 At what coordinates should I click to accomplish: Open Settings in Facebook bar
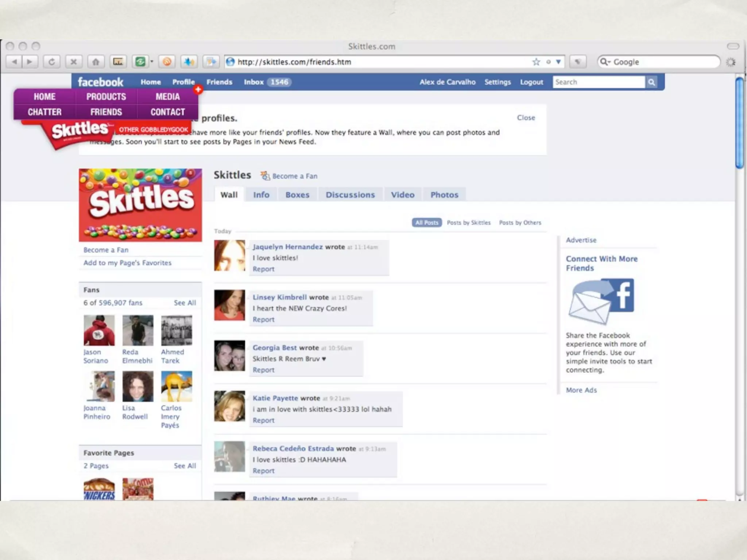[498, 82]
